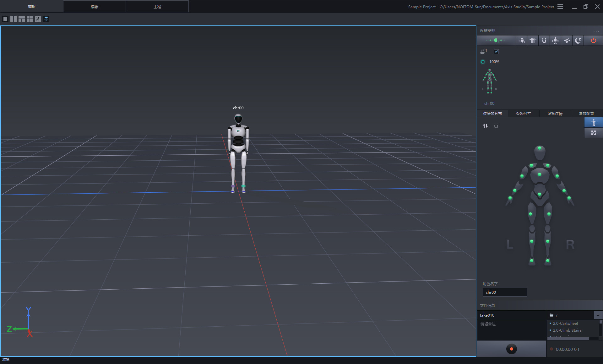This screenshot has height=364, width=603.
Task: Click the chr00 robot avatar in viewport
Action: point(238,153)
